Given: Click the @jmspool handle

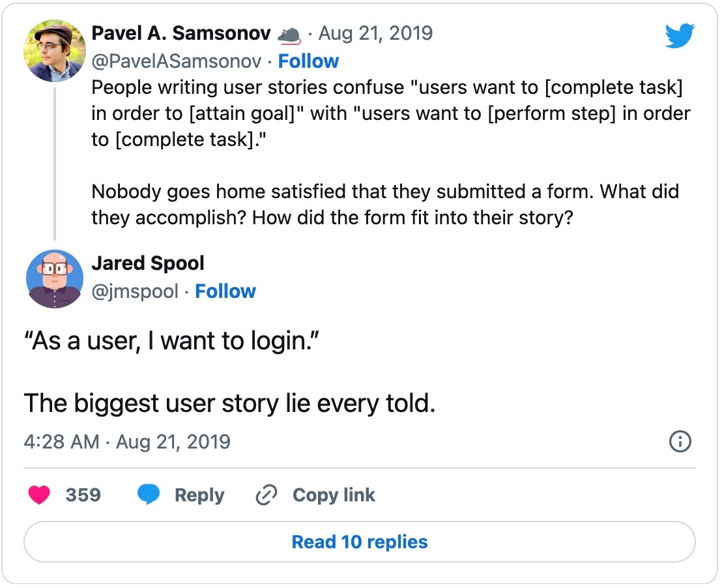Looking at the screenshot, I should click(135, 291).
